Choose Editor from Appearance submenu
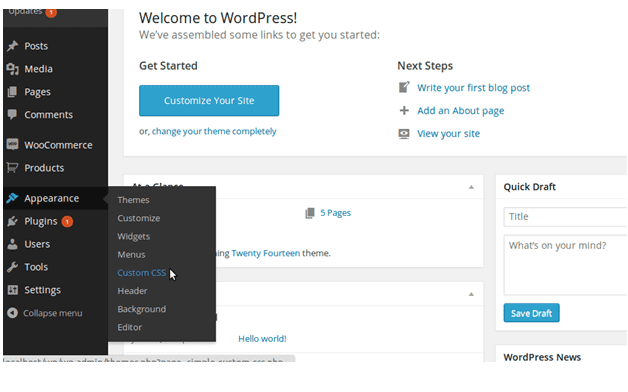The image size is (628, 392). click(x=129, y=328)
